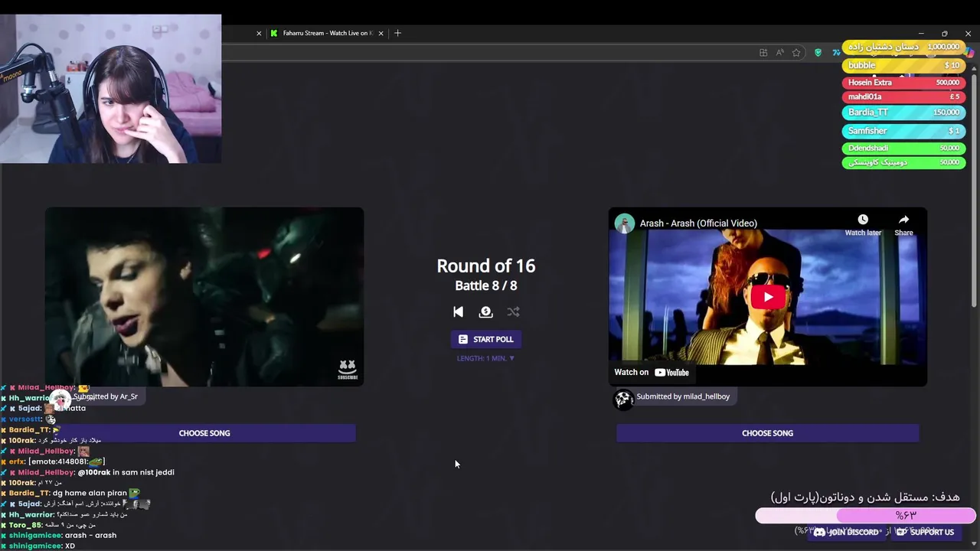The width and height of the screenshot is (980, 551).
Task: Click milad_hellboy's submitter avatar
Action: click(x=623, y=398)
